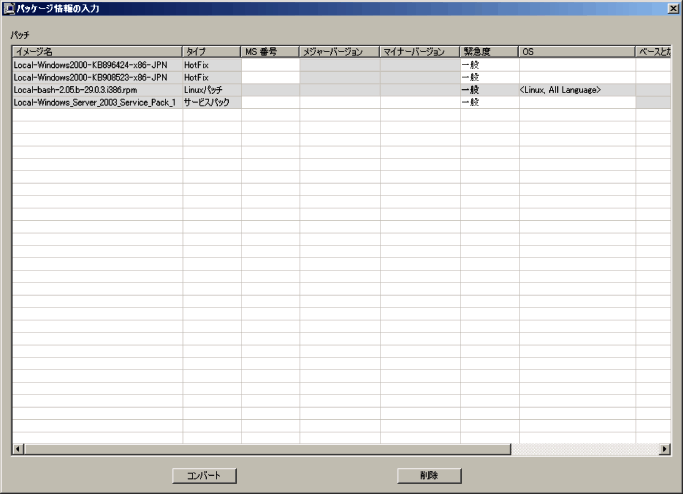Click the コンバート (Convert) button
The image size is (683, 494).
click(x=204, y=475)
